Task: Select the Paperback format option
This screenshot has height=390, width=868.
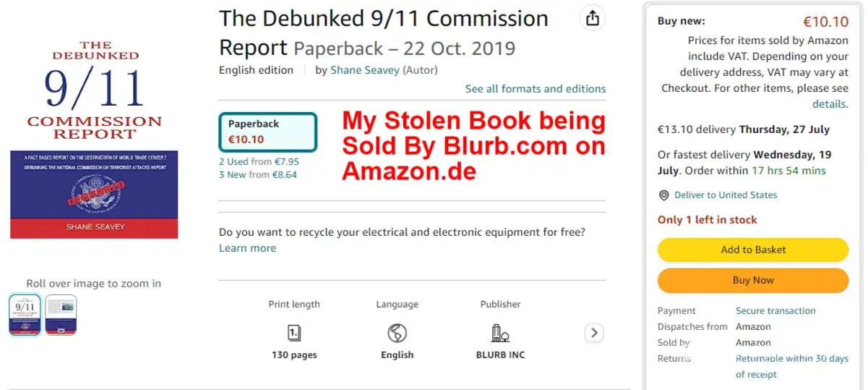Action: click(x=268, y=132)
